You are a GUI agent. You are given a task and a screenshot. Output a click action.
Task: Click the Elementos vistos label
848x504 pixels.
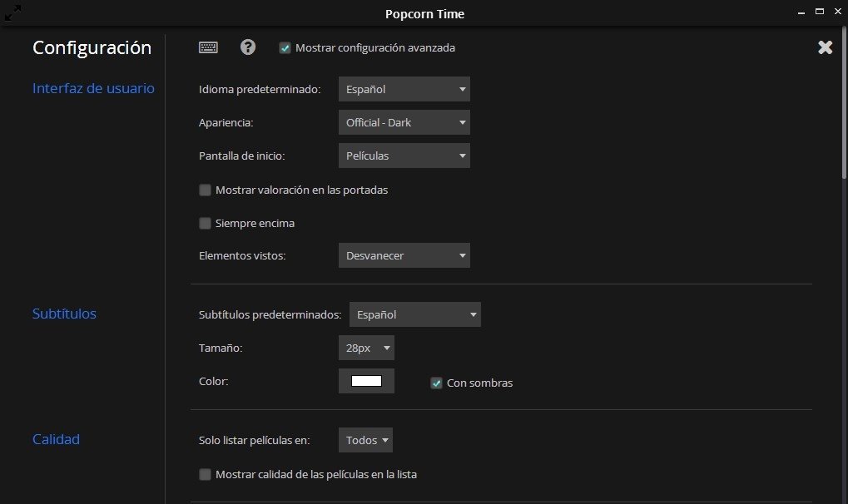pyautogui.click(x=241, y=256)
